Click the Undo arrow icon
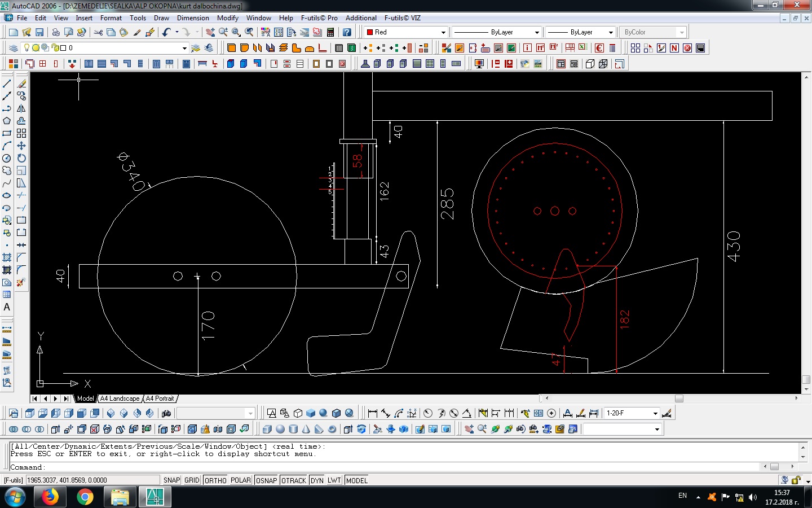Viewport: 812px width, 508px height. coord(166,32)
